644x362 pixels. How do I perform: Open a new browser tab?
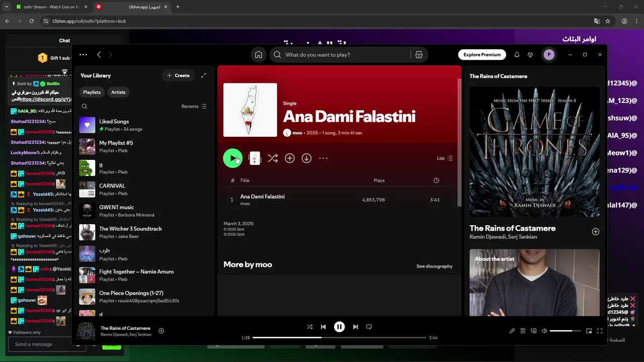(178, 7)
